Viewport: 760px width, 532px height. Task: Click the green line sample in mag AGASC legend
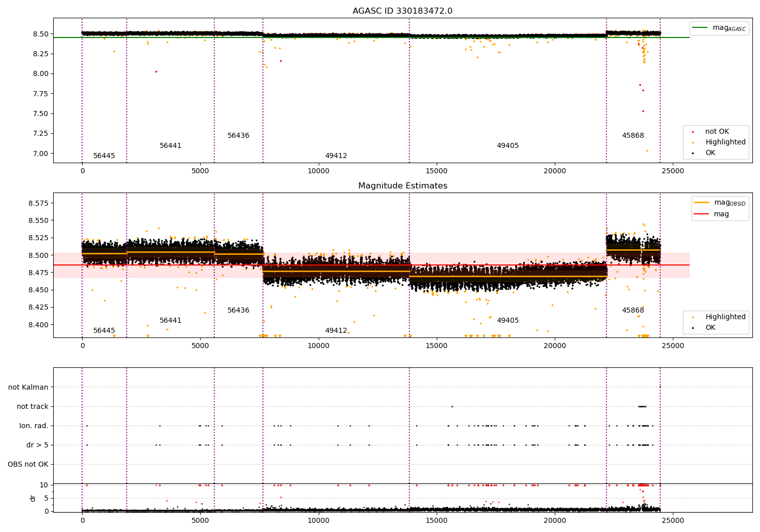tap(700, 28)
